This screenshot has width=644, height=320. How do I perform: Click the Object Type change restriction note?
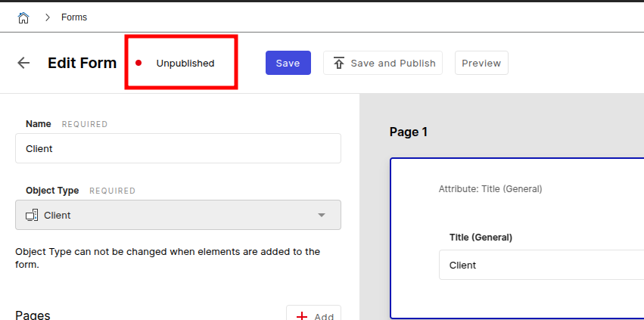167,258
